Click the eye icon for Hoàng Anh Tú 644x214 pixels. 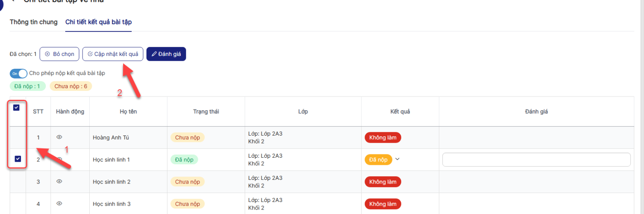coord(59,137)
